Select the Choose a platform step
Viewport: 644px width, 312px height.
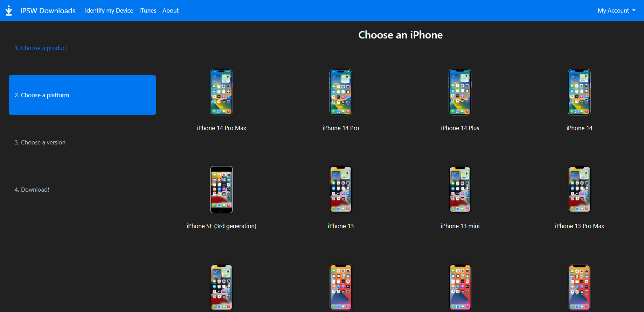click(82, 95)
